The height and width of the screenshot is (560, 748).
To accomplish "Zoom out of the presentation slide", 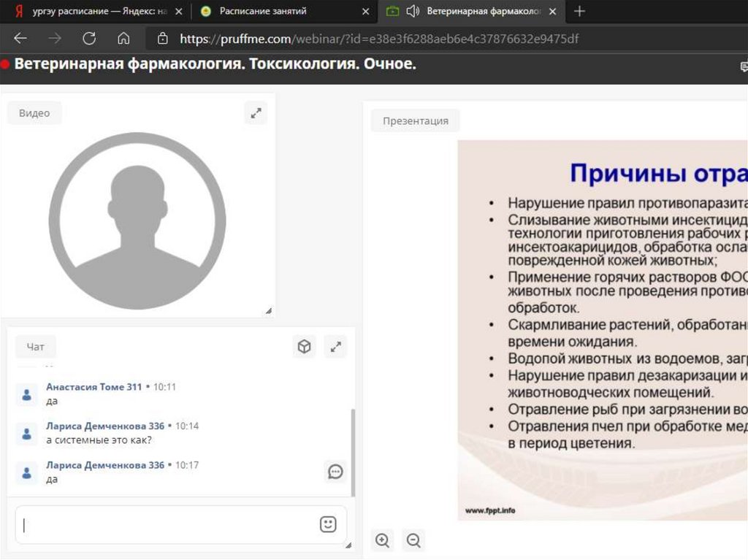I will tap(413, 540).
